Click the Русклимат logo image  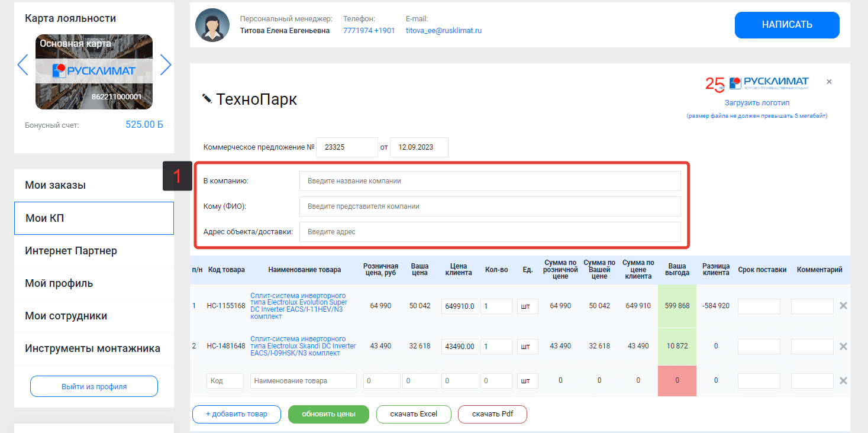point(758,83)
